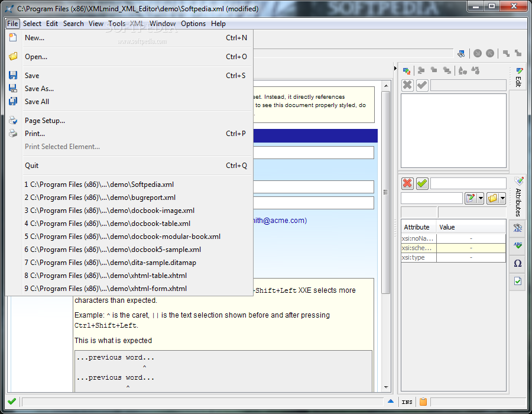Click the Save All icon

coord(13,101)
